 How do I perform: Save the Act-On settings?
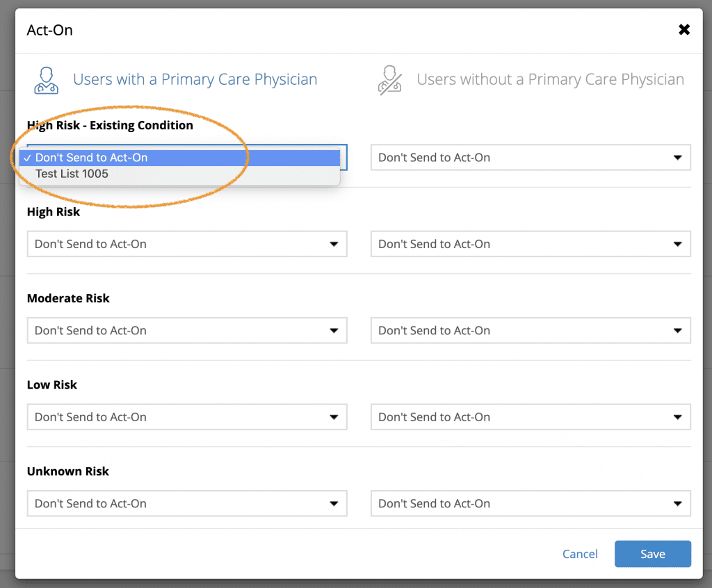coord(652,554)
